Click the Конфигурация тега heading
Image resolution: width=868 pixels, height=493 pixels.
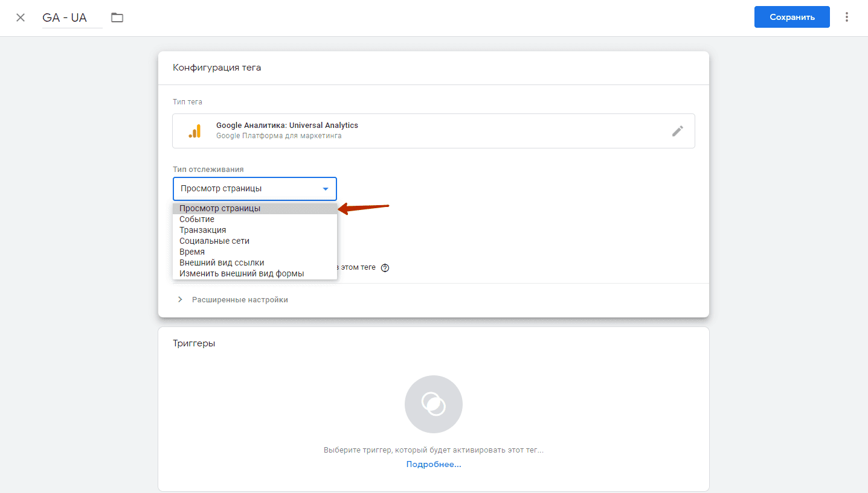click(x=217, y=68)
